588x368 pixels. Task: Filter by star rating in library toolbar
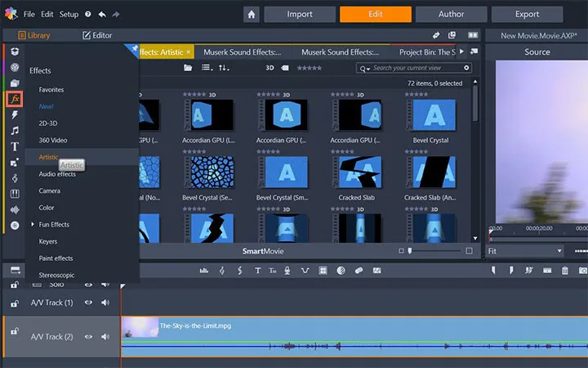tap(309, 68)
